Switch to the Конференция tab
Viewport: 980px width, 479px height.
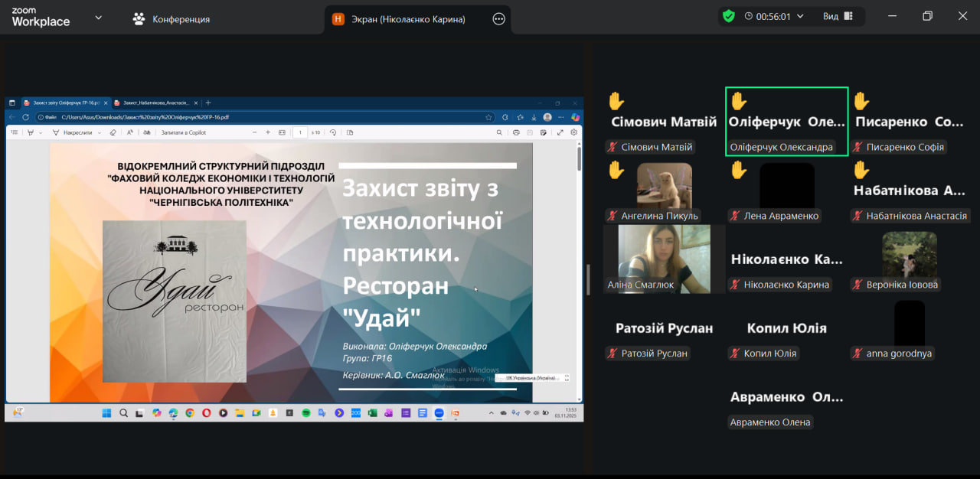click(171, 19)
